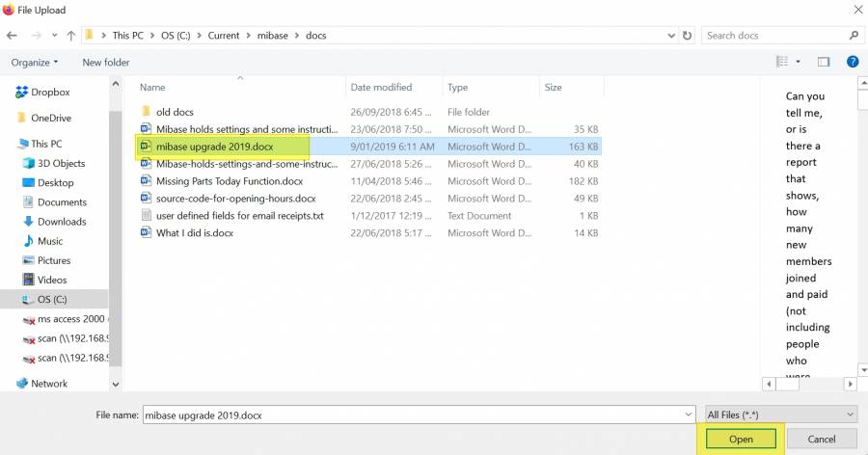Click the Open button
Viewport: 868px width, 455px height.
741,440
